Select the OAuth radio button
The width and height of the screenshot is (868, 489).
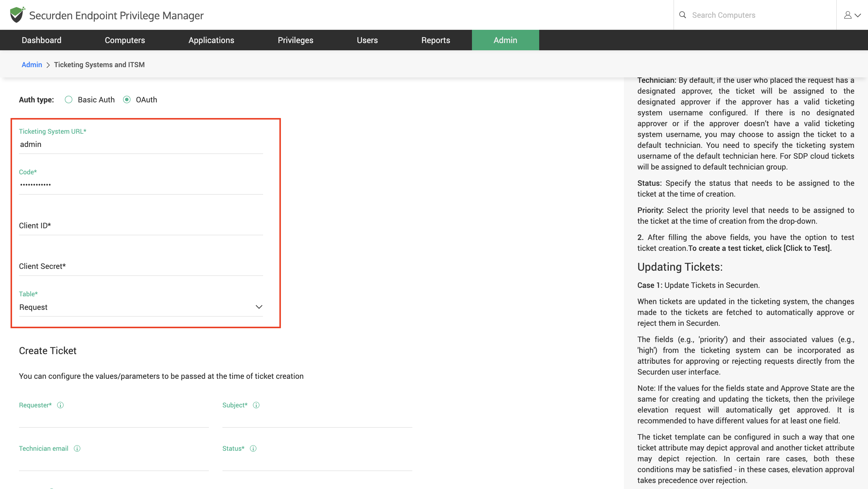[127, 100]
